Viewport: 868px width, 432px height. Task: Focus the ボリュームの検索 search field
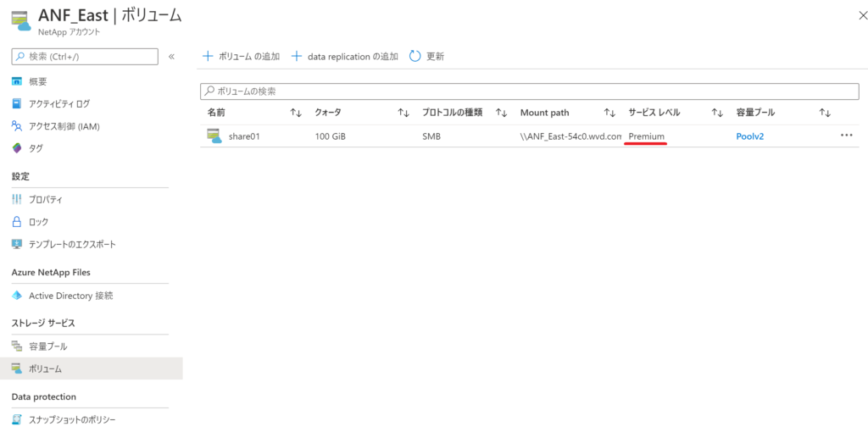point(529,91)
